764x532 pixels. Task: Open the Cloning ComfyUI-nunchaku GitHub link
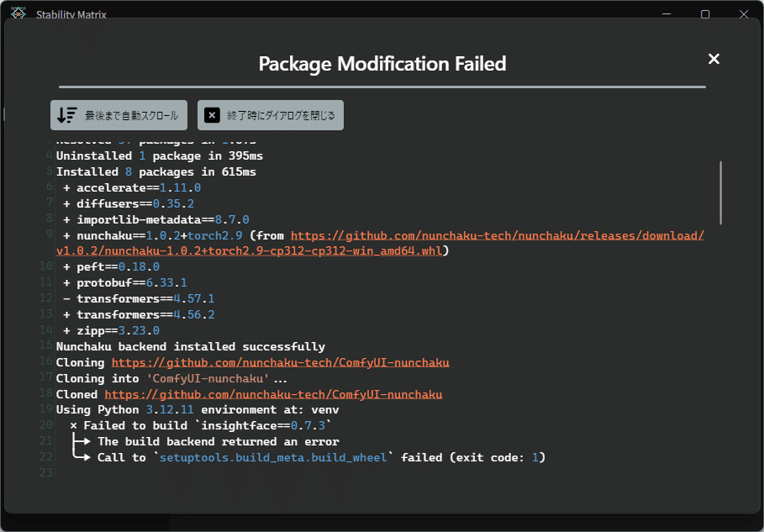pyautogui.click(x=280, y=362)
